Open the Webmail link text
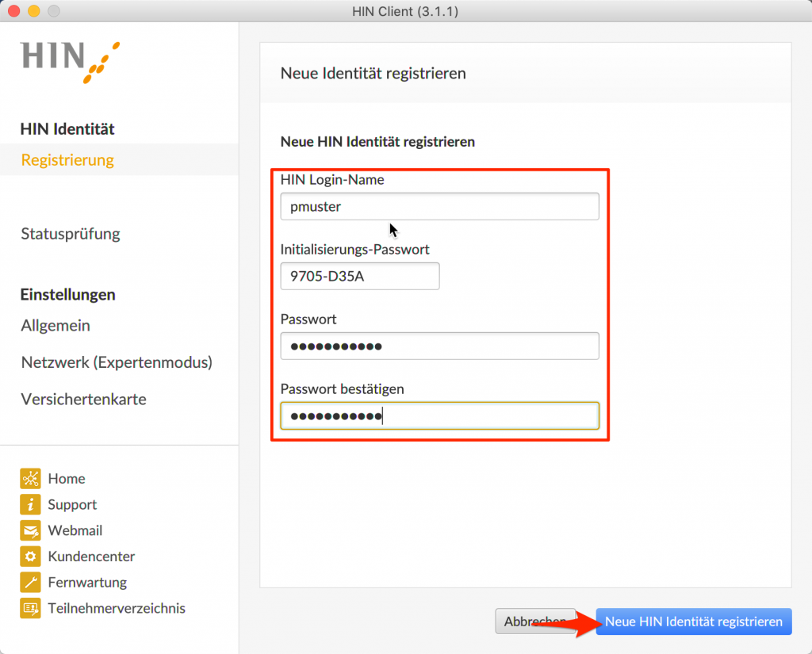Image resolution: width=812 pixels, height=654 pixels. point(75,530)
